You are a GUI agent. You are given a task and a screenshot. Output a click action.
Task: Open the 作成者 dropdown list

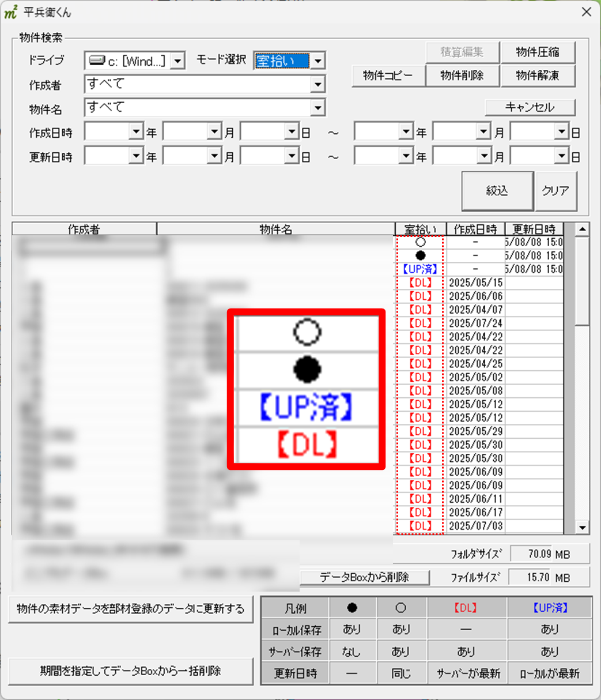317,85
